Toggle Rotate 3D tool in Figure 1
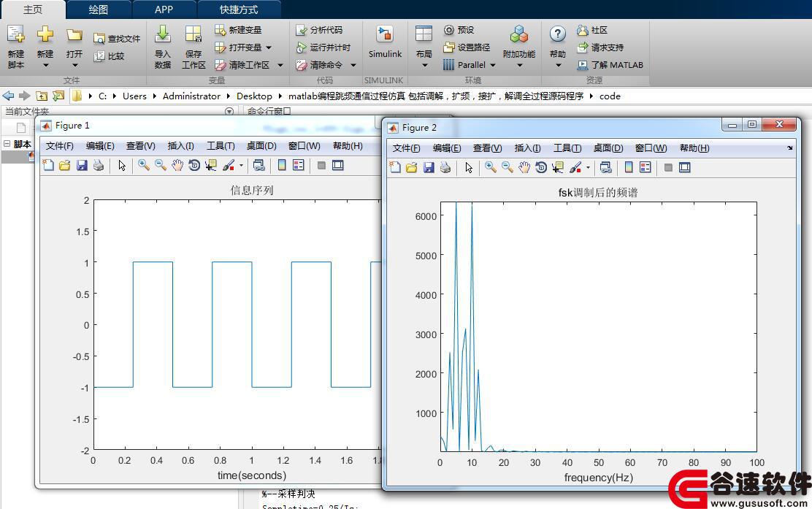 point(194,165)
